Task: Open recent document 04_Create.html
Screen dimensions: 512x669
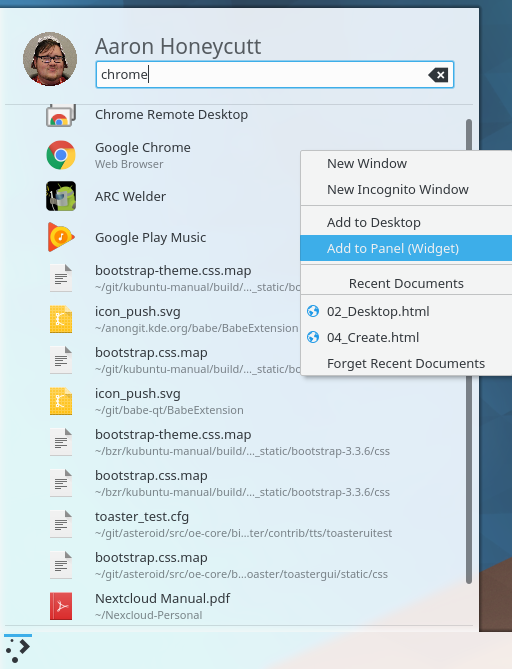Action: tap(406, 337)
